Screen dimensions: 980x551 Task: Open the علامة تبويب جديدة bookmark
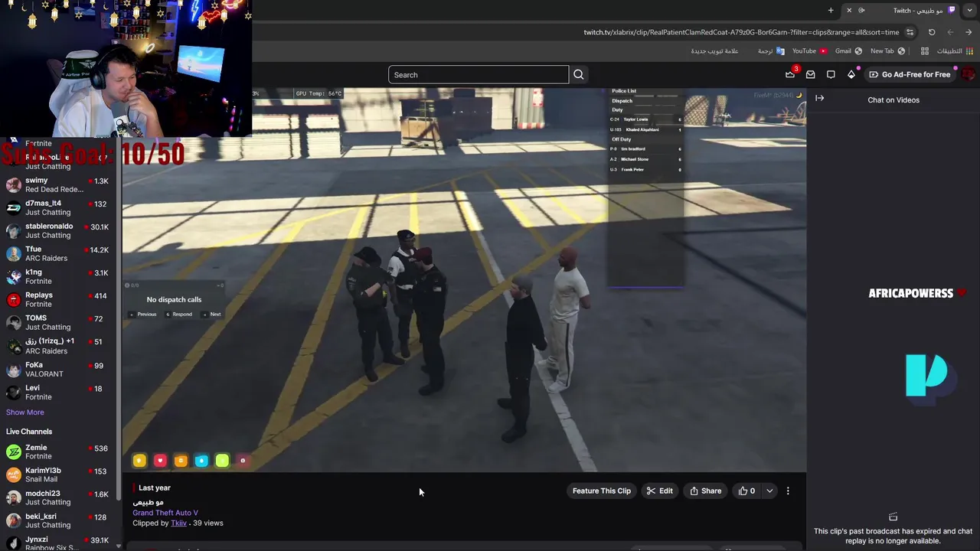click(714, 51)
